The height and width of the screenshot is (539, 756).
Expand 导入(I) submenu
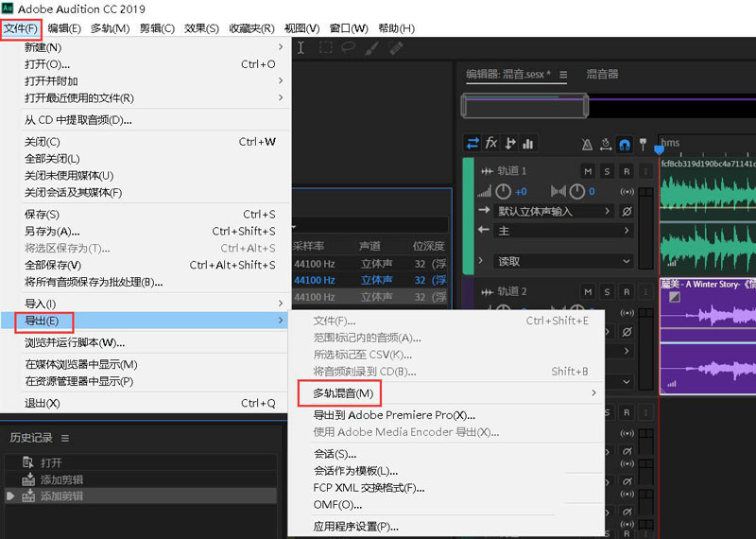click(x=146, y=304)
